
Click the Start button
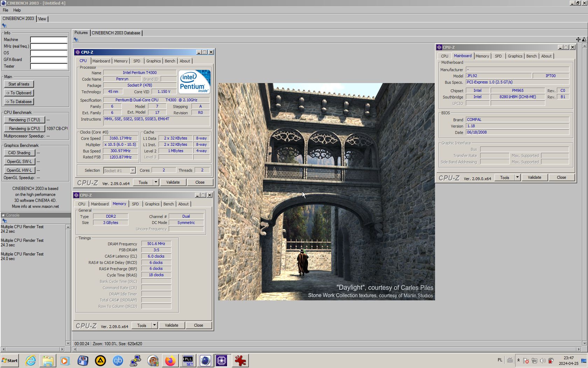(x=10, y=360)
